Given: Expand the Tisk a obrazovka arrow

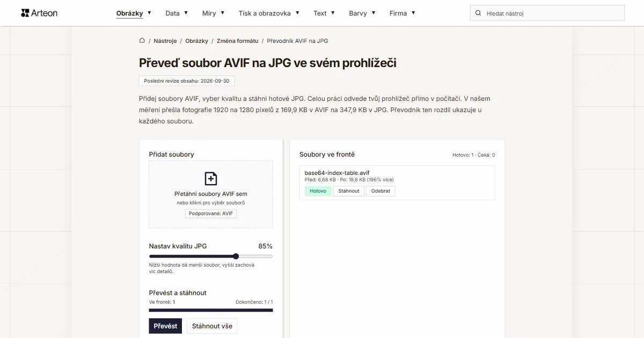Looking at the screenshot, I should coord(297,13).
